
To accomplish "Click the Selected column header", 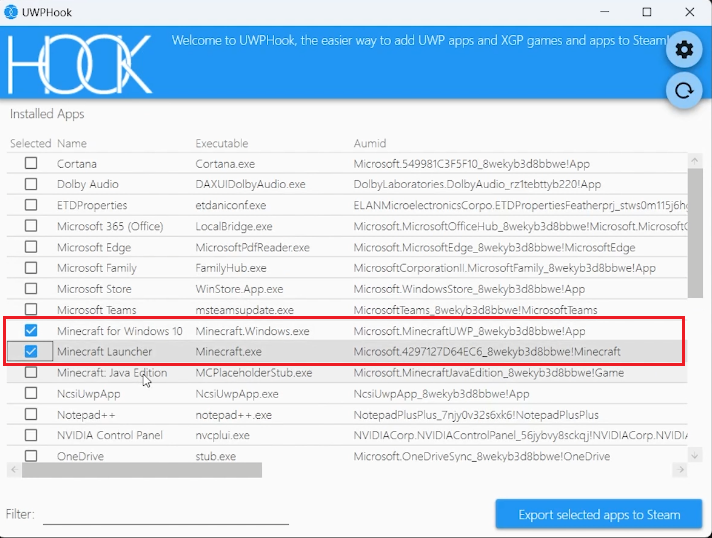I will (x=30, y=143).
